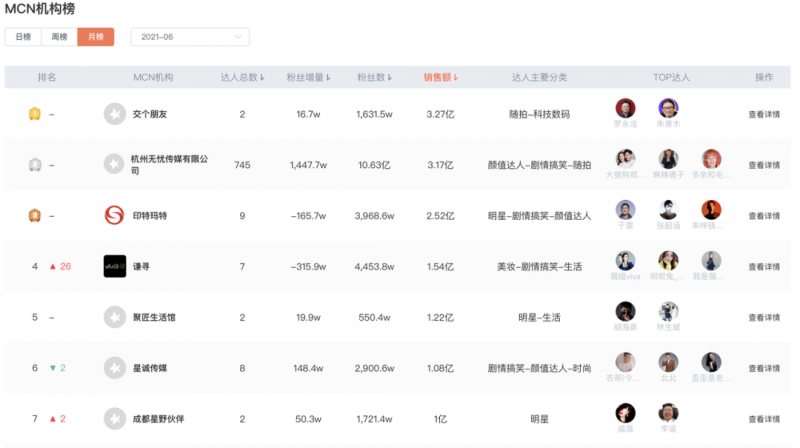Sort by 粉丝数 column header
The width and height of the screenshot is (800, 448).
pos(374,77)
